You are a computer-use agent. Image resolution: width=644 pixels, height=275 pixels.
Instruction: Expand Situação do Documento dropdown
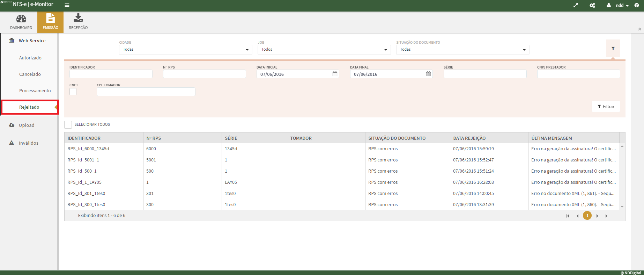point(524,50)
